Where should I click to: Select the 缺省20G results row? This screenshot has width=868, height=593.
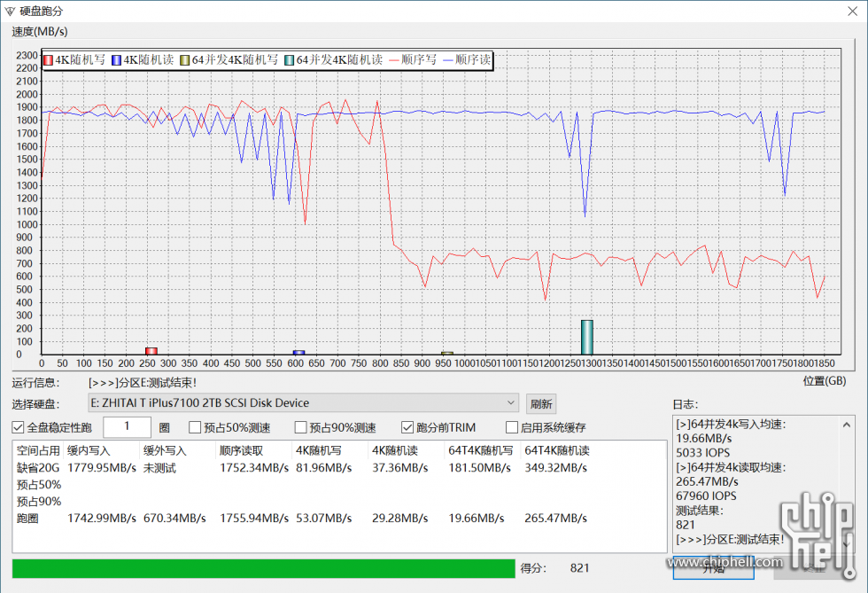[x=338, y=468]
